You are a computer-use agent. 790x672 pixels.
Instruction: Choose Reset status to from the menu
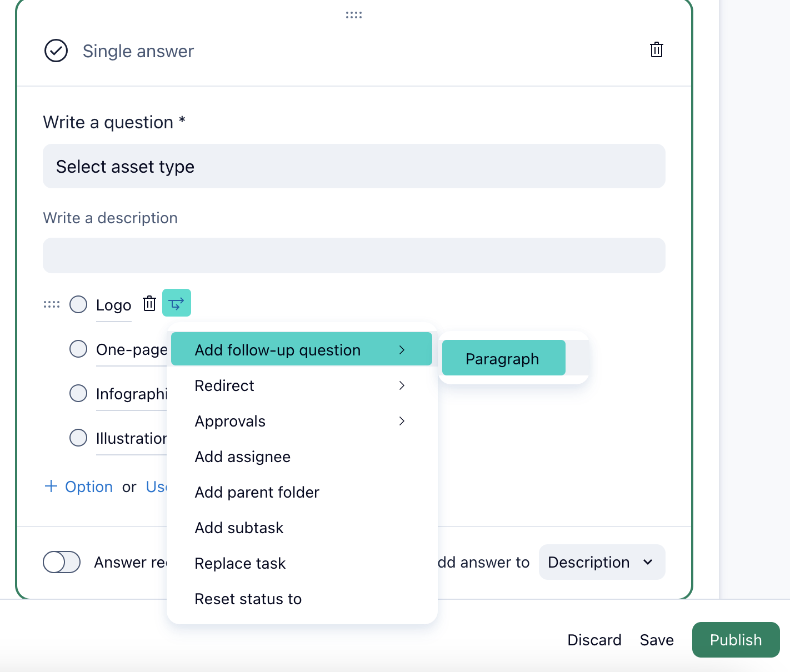click(x=302, y=599)
